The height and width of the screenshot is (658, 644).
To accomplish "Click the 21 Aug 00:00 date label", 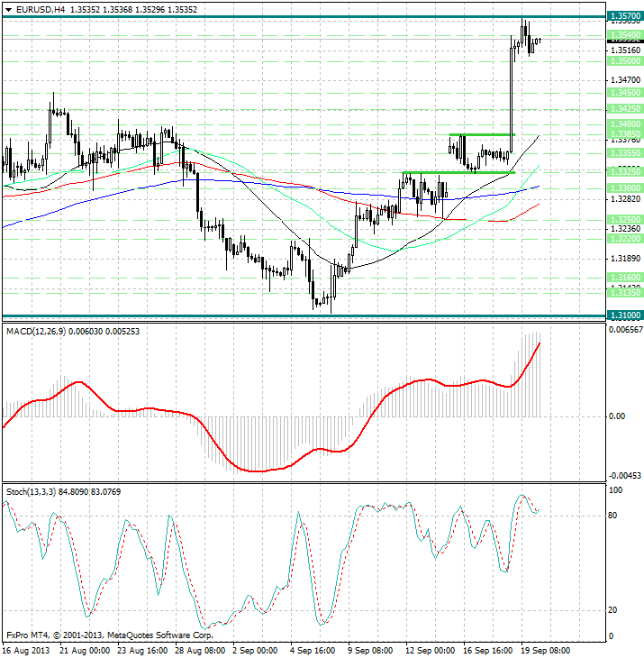I will [85, 651].
